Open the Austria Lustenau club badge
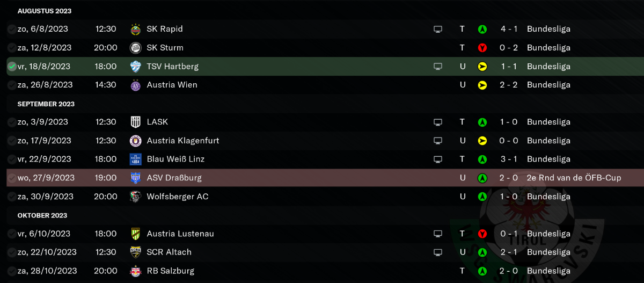This screenshot has height=283, width=644. (136, 234)
